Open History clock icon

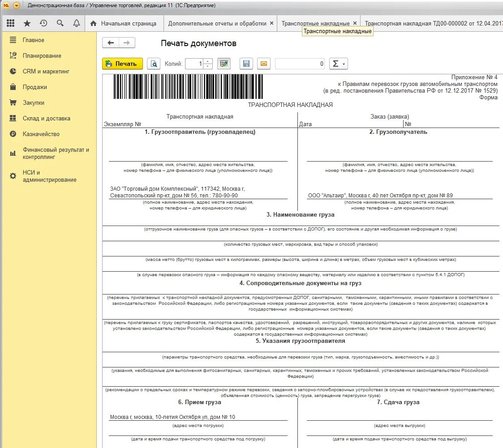tap(43, 23)
